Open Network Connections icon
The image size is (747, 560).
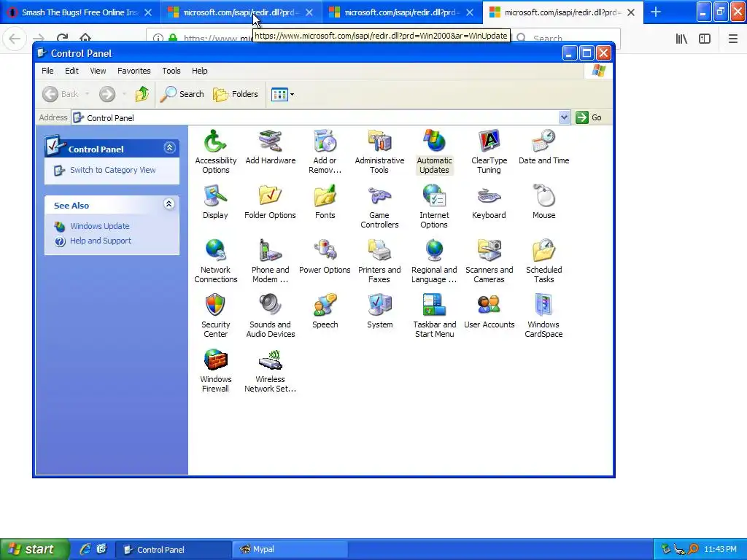click(x=215, y=261)
